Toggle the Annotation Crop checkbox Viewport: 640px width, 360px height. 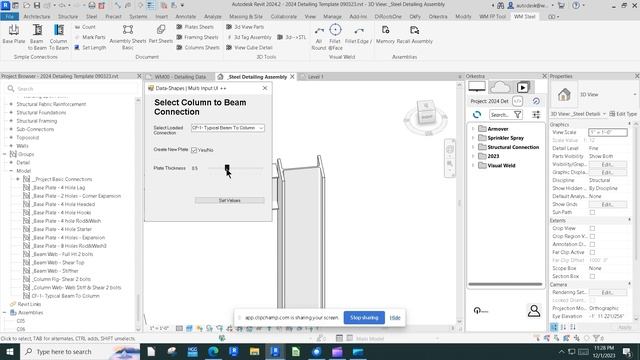click(592, 244)
